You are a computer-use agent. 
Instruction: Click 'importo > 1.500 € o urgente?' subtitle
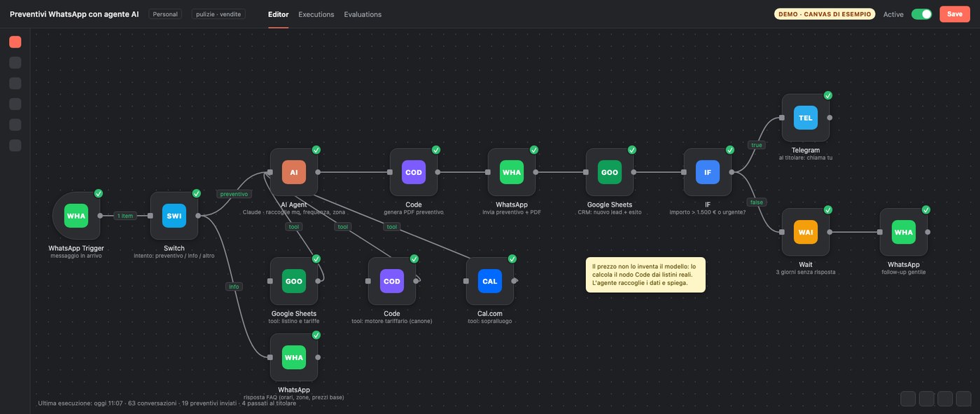point(708,212)
